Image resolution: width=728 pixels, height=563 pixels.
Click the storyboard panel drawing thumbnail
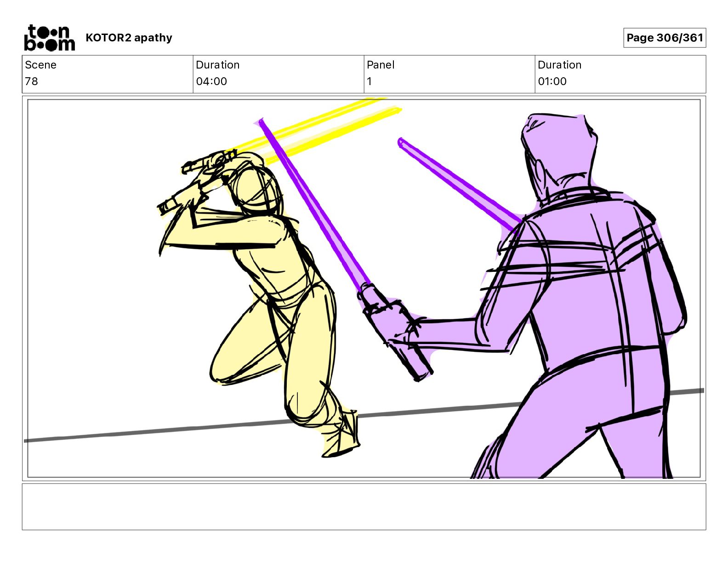364,288
